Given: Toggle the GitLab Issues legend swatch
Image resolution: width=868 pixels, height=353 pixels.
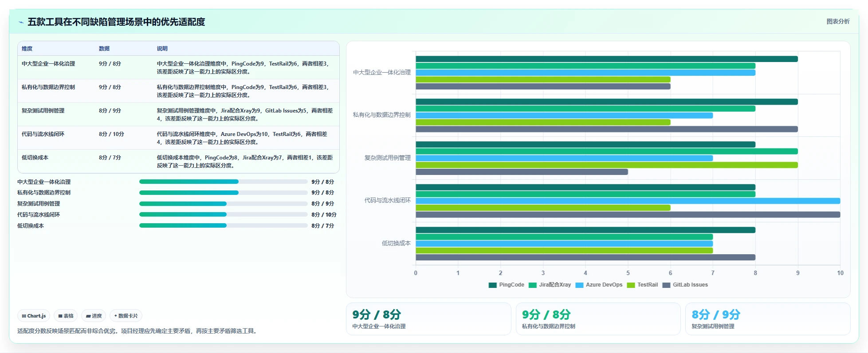Looking at the screenshot, I should click(666, 285).
